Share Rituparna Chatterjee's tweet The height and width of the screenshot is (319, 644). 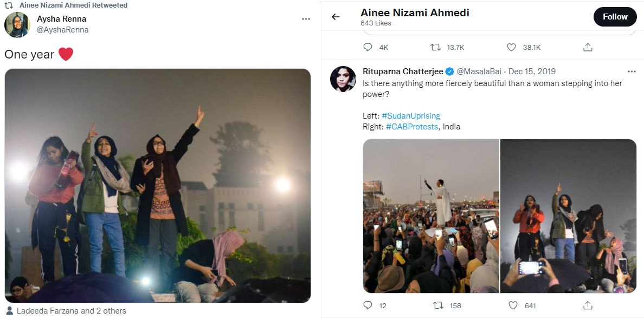tap(588, 305)
